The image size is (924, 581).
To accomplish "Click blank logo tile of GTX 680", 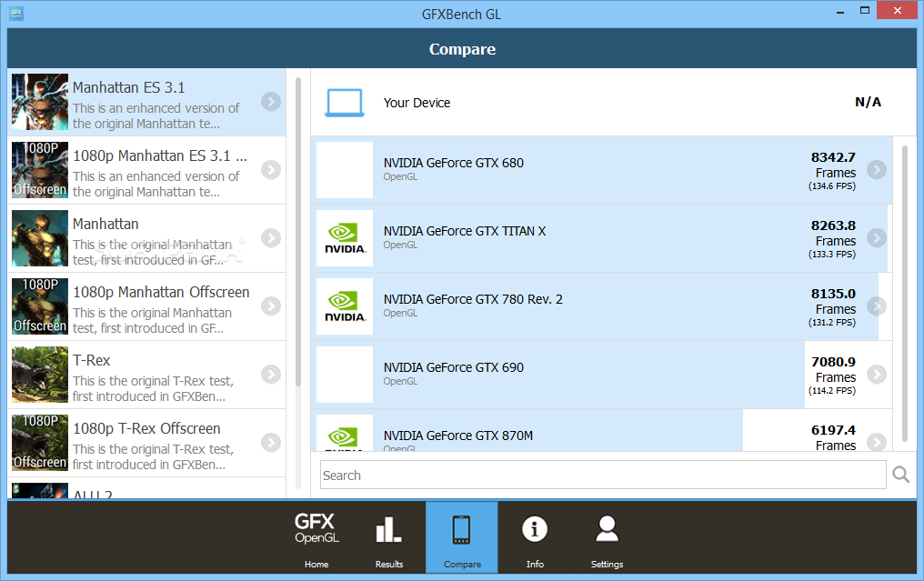I will [345, 170].
